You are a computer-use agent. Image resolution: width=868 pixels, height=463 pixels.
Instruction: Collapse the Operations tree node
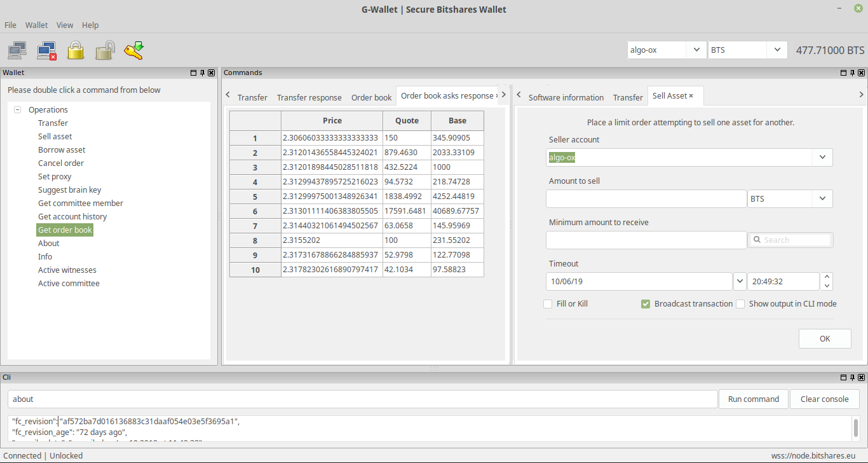pyautogui.click(x=18, y=109)
